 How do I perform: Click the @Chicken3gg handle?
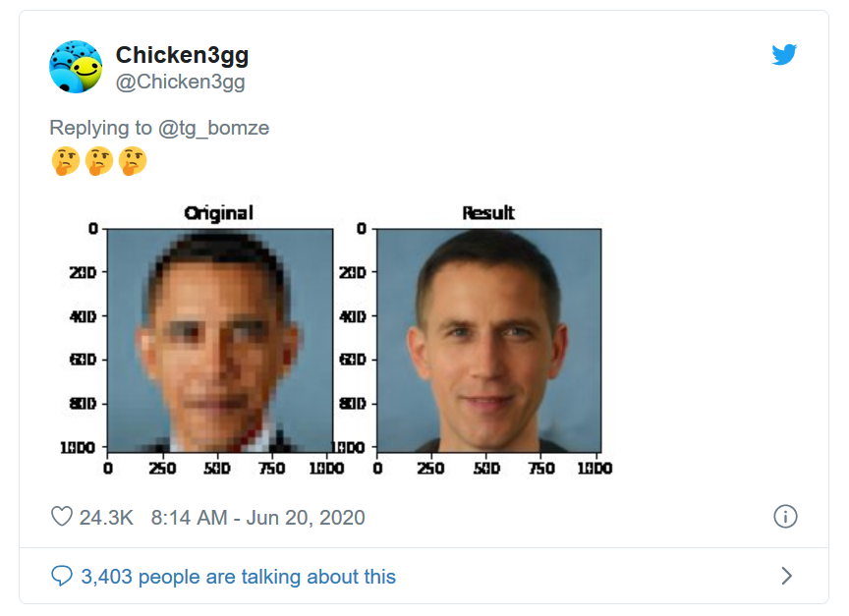tap(180, 82)
